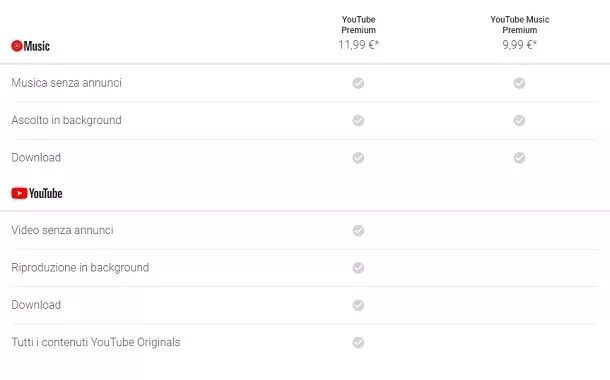
Task: Click Tutti i contenuti YouTube Originals checkmark
Action: [x=358, y=342]
